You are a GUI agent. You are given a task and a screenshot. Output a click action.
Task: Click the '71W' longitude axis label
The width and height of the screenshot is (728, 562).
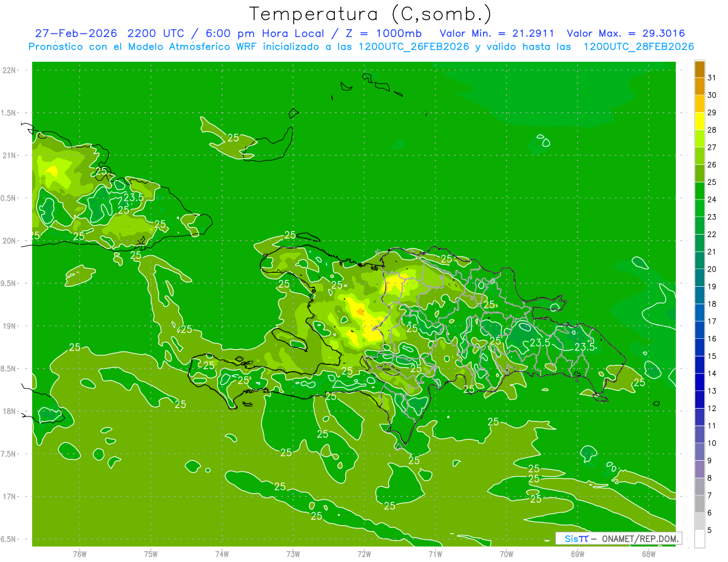click(x=435, y=554)
